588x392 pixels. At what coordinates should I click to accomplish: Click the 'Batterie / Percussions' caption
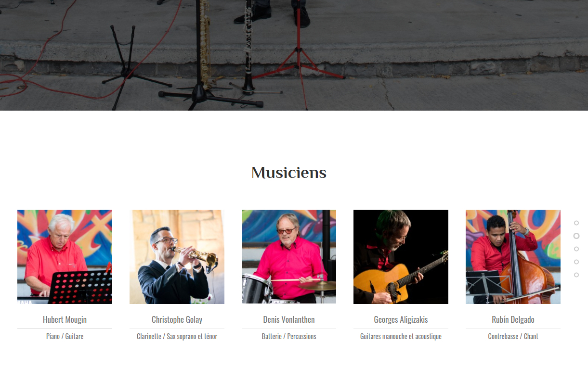289,336
